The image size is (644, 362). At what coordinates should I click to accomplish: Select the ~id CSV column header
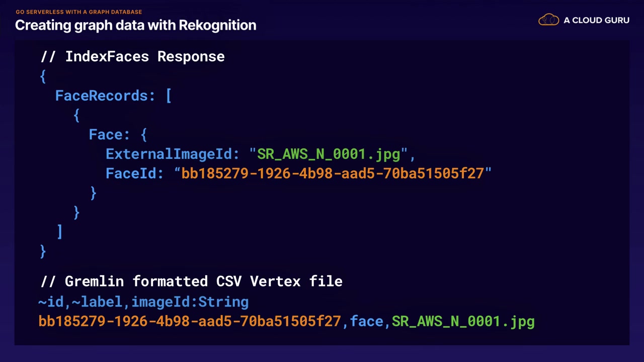coord(51,302)
